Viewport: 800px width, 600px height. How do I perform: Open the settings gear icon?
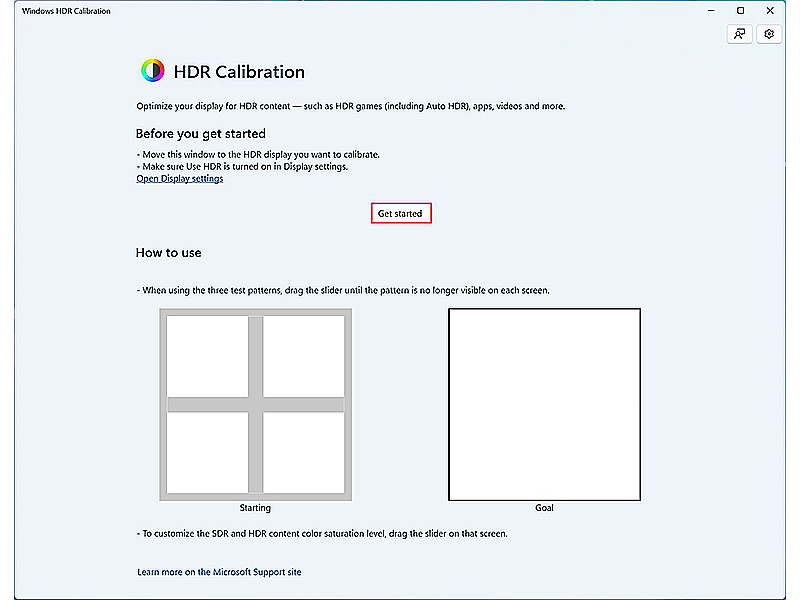click(x=769, y=34)
